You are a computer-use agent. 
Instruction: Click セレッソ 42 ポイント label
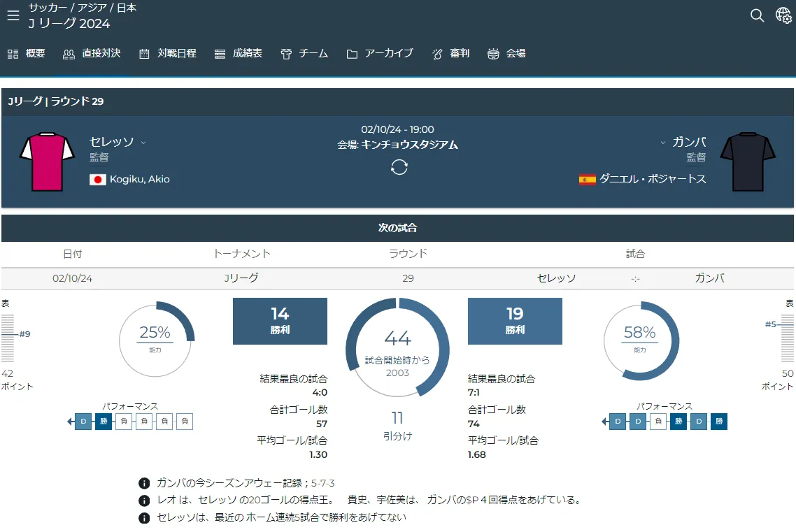[17, 380]
